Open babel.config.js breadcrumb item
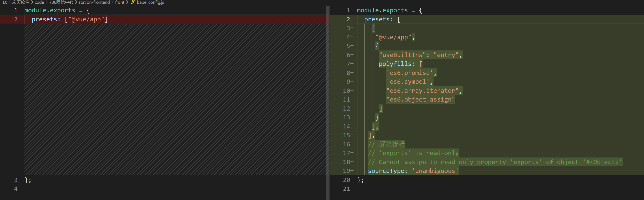 150,2
